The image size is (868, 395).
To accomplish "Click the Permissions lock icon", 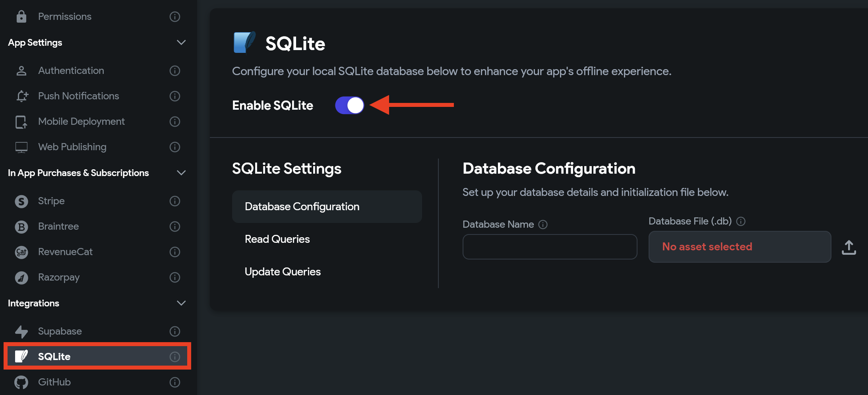I will [x=21, y=17].
